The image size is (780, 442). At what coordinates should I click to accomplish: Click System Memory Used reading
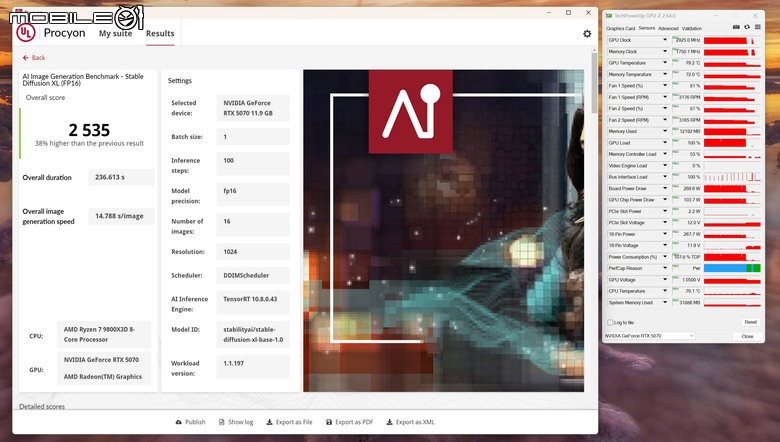(686, 302)
